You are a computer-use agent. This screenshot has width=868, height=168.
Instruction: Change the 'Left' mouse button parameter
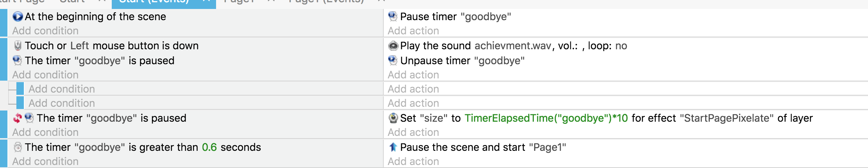[x=79, y=46]
